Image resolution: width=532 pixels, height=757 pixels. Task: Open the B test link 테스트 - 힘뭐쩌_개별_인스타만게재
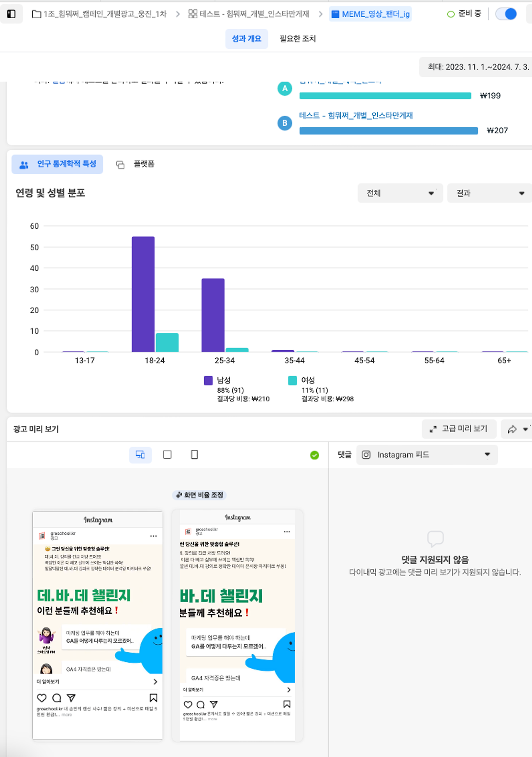tap(356, 116)
